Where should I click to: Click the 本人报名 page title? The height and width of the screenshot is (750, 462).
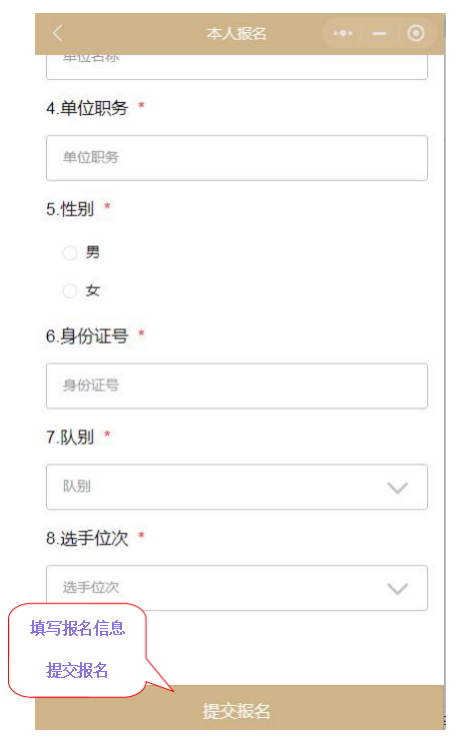[236, 33]
